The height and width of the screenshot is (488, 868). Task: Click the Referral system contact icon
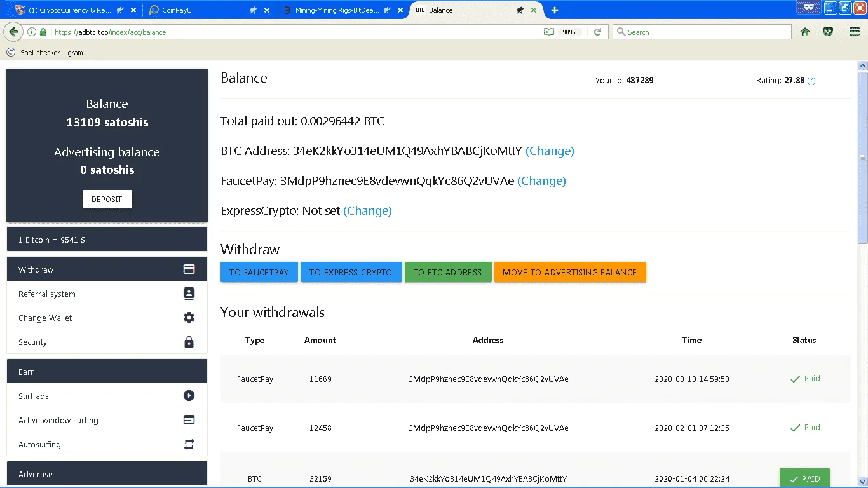[189, 294]
